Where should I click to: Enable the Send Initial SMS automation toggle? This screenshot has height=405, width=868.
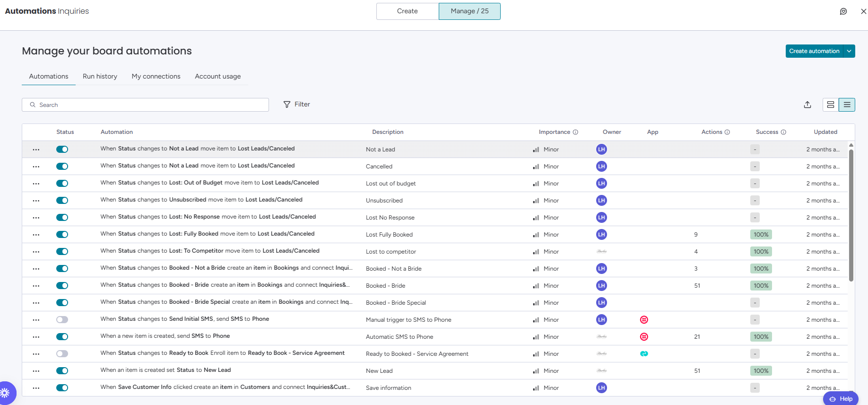(62, 320)
